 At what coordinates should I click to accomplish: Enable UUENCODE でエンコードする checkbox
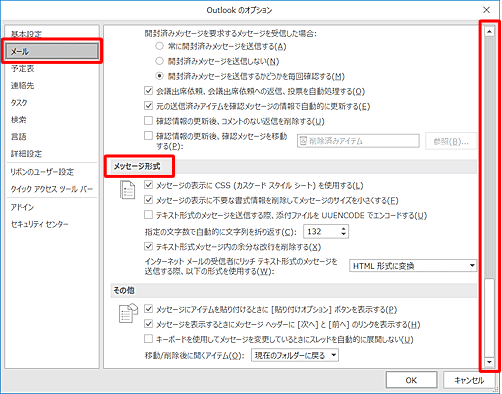(x=148, y=215)
